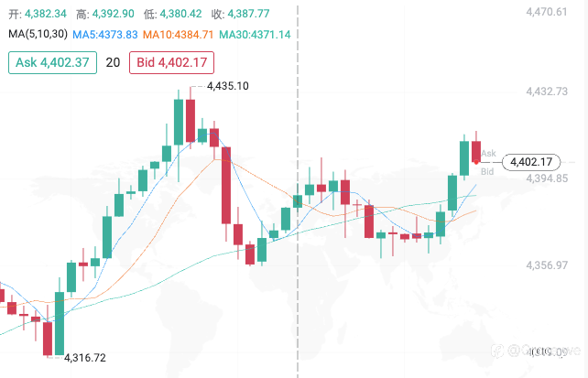588x378 pixels.
Task: Select the lot size field showing 20
Action: click(x=113, y=62)
